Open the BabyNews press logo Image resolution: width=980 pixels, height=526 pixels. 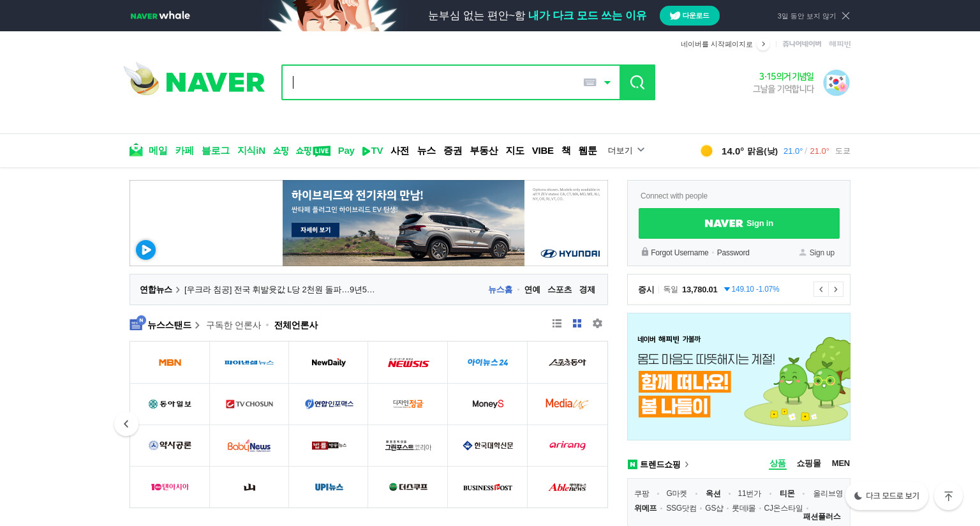click(249, 446)
